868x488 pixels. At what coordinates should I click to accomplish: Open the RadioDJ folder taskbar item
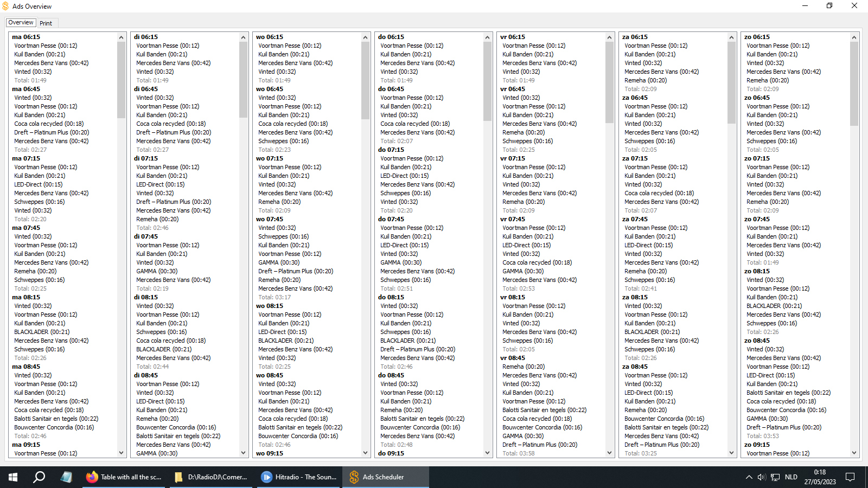click(x=212, y=477)
